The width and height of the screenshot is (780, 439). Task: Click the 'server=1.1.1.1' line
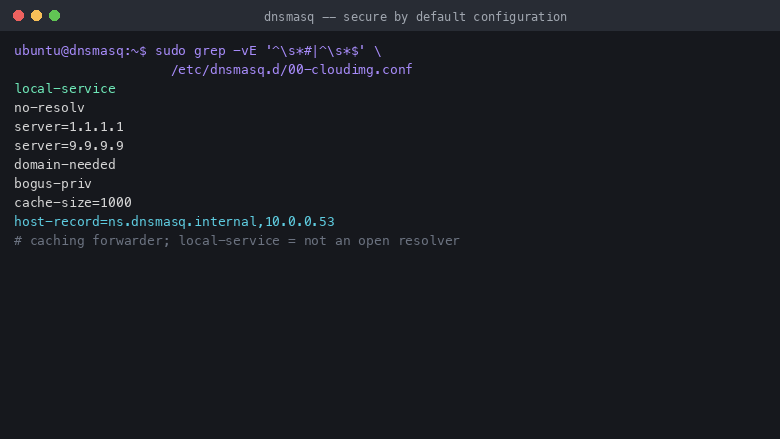pos(69,127)
